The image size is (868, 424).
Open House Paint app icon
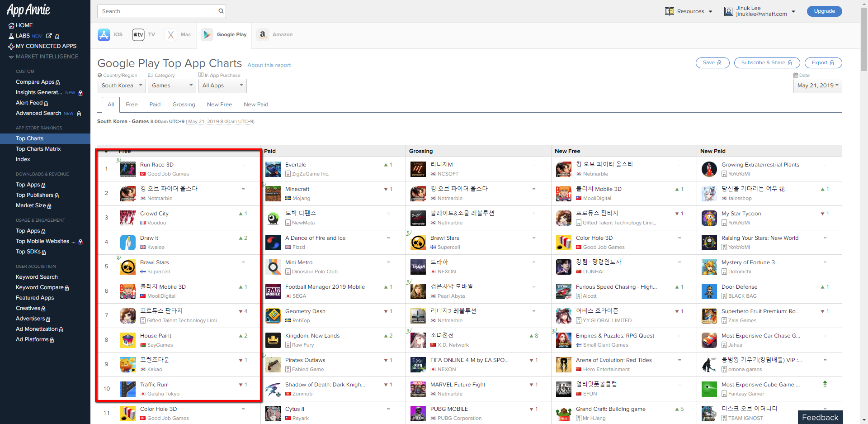tap(128, 340)
